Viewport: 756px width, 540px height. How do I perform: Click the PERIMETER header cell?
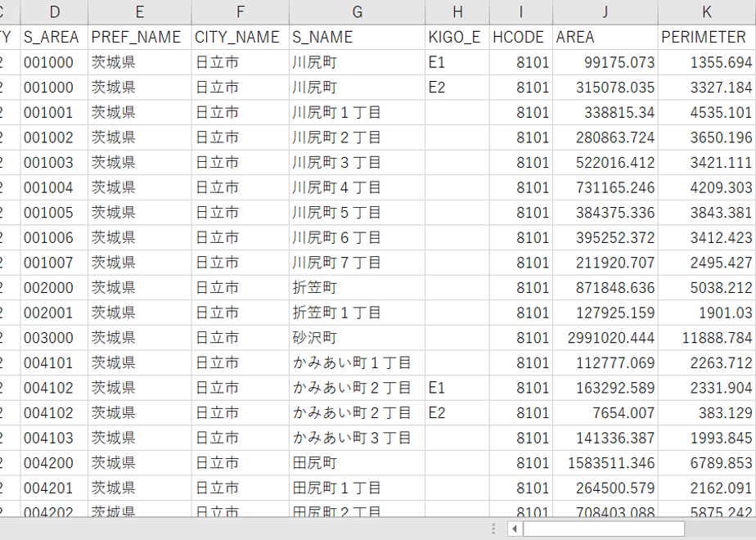tap(707, 37)
